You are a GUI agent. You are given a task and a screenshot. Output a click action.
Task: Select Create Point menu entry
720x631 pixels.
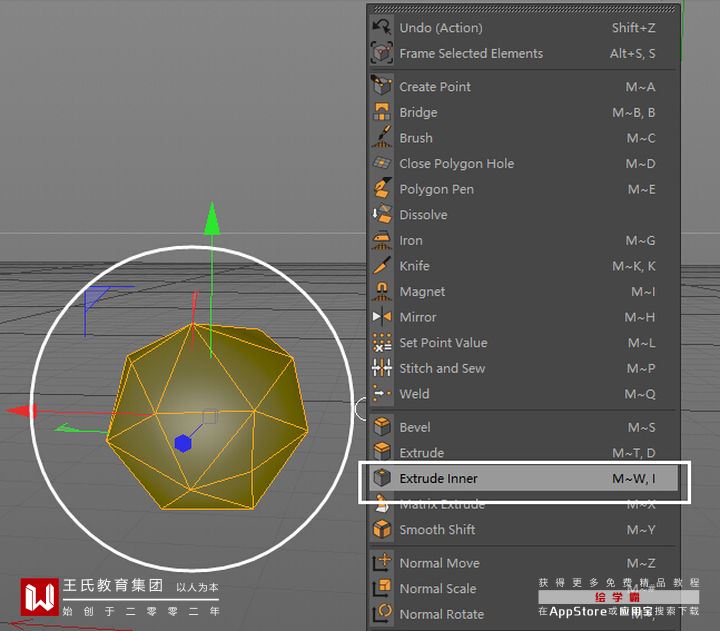point(523,86)
